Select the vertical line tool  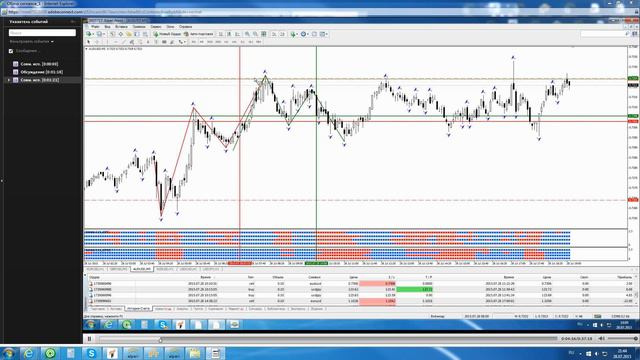point(107,42)
